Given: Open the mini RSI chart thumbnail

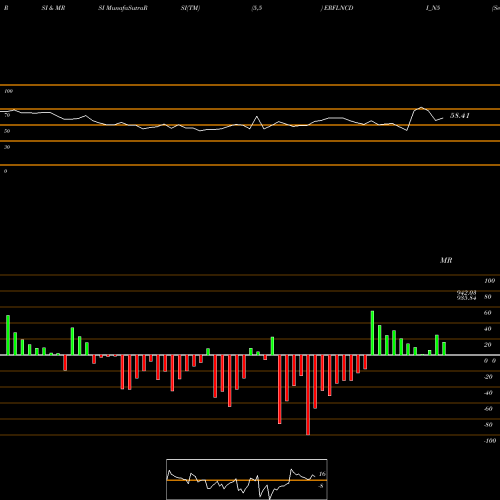Looking at the screenshot, I should [x=247, y=479].
